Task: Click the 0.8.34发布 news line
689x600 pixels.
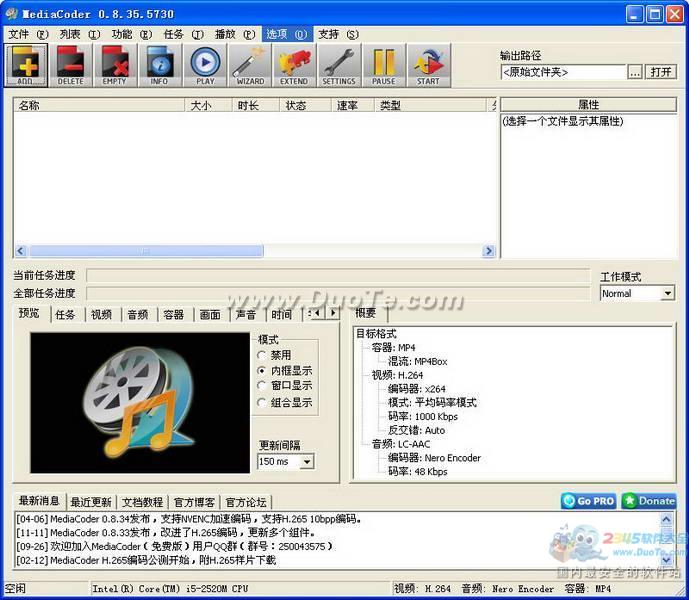Action: [x=189, y=519]
